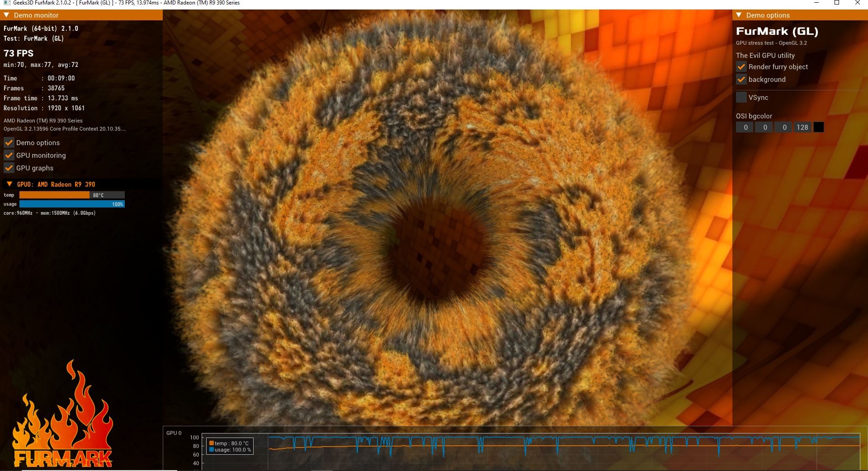
Task: Click the GPU temp bar showing 80°C
Action: point(72,195)
